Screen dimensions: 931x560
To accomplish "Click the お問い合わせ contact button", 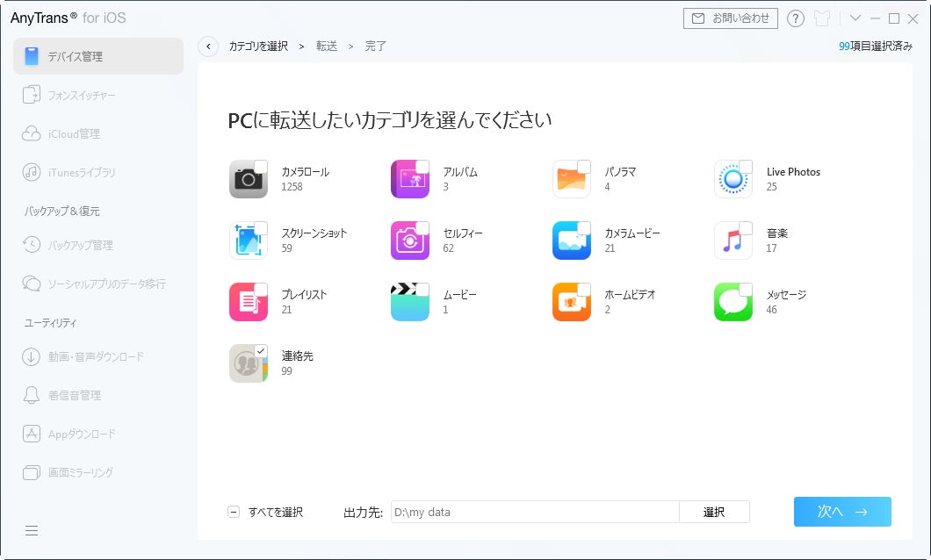I will point(731,18).
